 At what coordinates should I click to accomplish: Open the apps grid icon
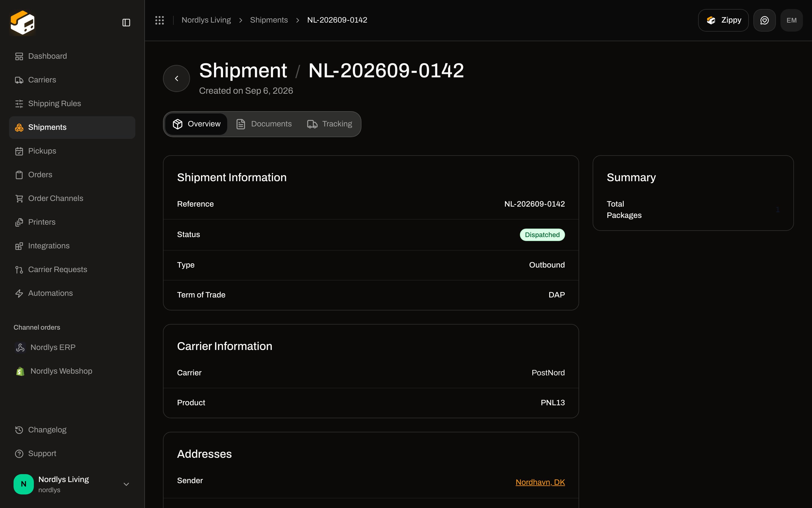pos(159,20)
